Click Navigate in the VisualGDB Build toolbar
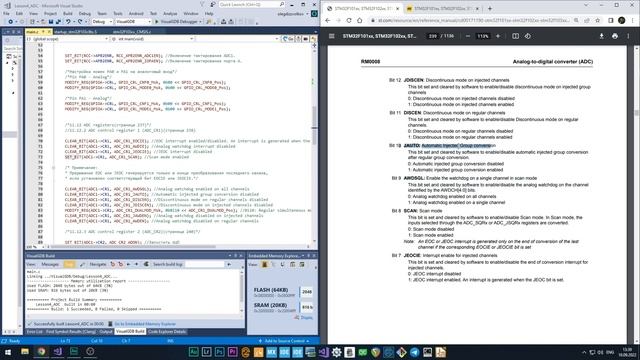Viewport: 640px width, 360px height. (x=98, y=264)
